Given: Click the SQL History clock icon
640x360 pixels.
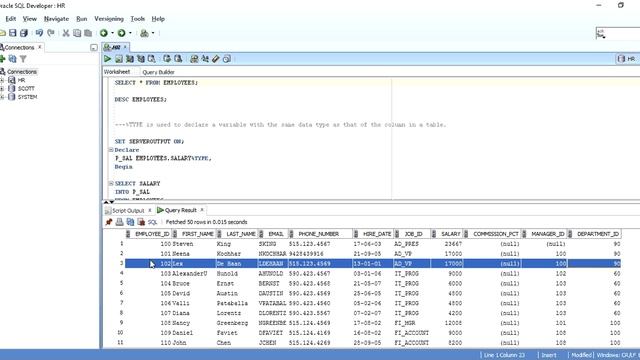Looking at the screenshot, I should tap(227, 59).
